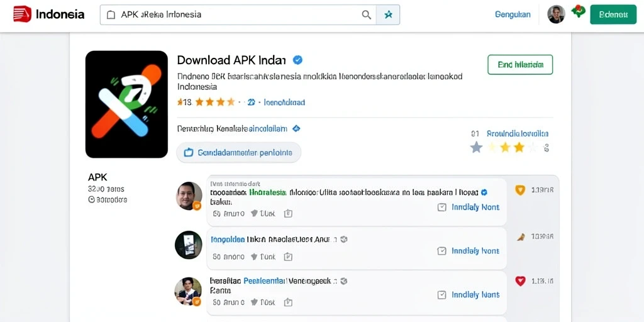644x322 pixels.
Task: Open the Peerleentar reviewer's avatar
Action: (x=188, y=291)
